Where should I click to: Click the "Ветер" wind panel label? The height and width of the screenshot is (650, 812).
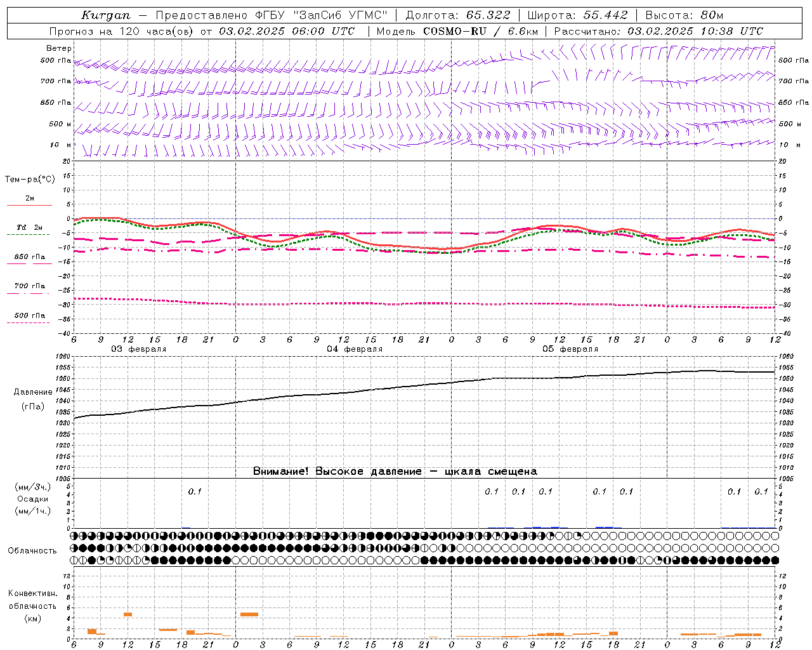(x=59, y=48)
